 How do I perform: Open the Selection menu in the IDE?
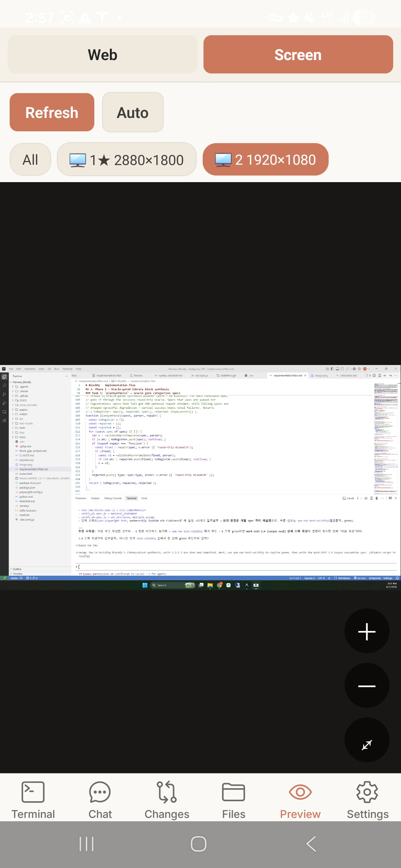click(30, 369)
